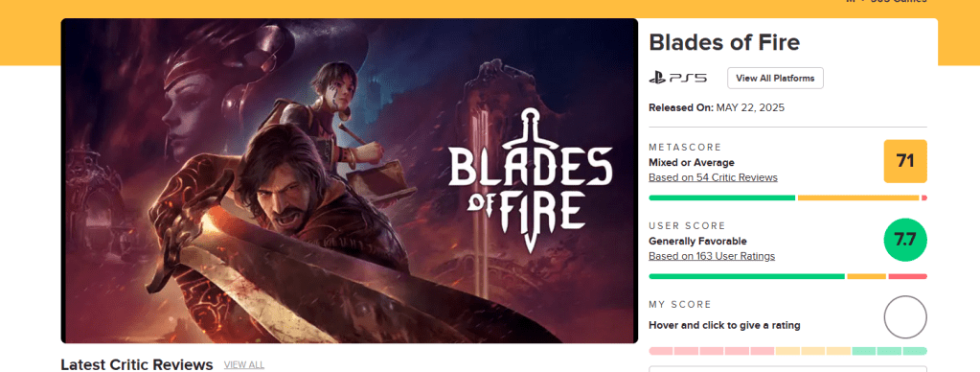Click the Blades of Fire sword logo in artwork

coord(530,180)
